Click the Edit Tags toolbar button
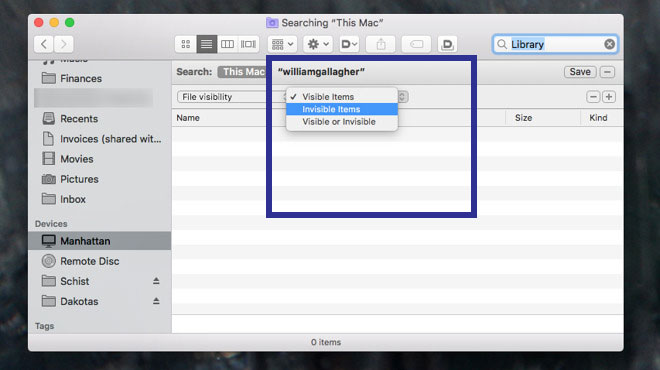Viewport: 660px width, 370px height. pyautogui.click(x=416, y=44)
